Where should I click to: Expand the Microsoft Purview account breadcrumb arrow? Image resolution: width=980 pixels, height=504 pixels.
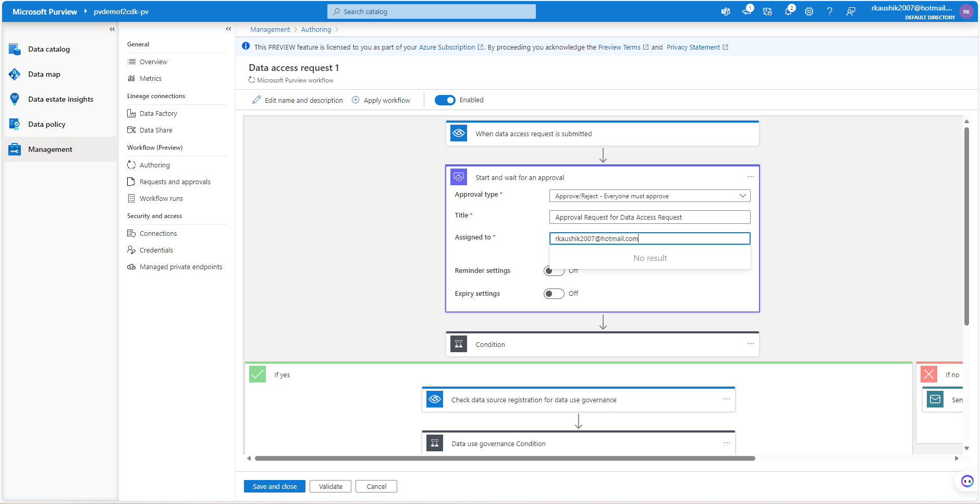pos(85,11)
